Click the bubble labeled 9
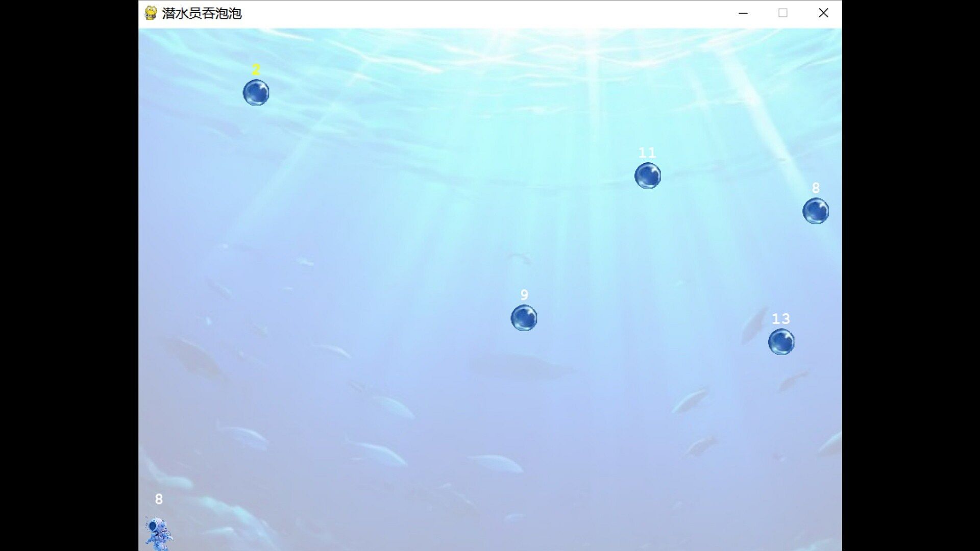The width and height of the screenshot is (980, 551). (x=524, y=318)
